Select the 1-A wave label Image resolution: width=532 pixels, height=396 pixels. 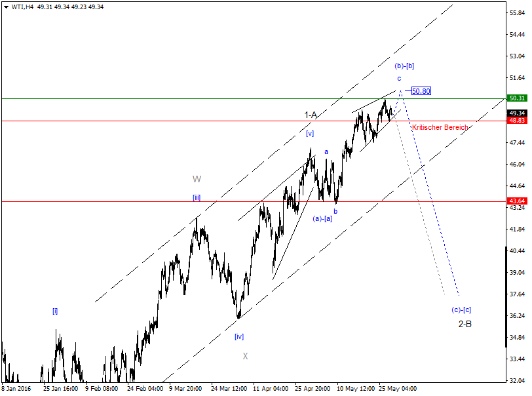(x=311, y=113)
